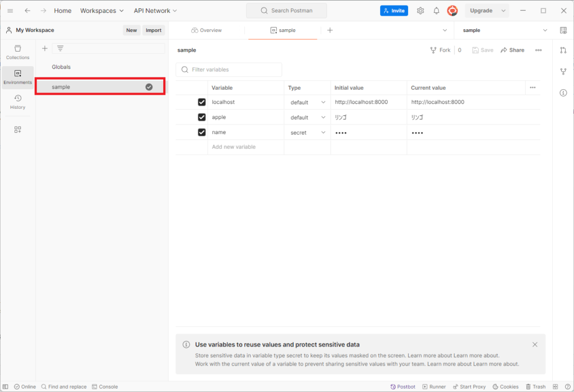This screenshot has height=392, width=574.
Task: Open Console in the status bar
Action: pyautogui.click(x=105, y=386)
